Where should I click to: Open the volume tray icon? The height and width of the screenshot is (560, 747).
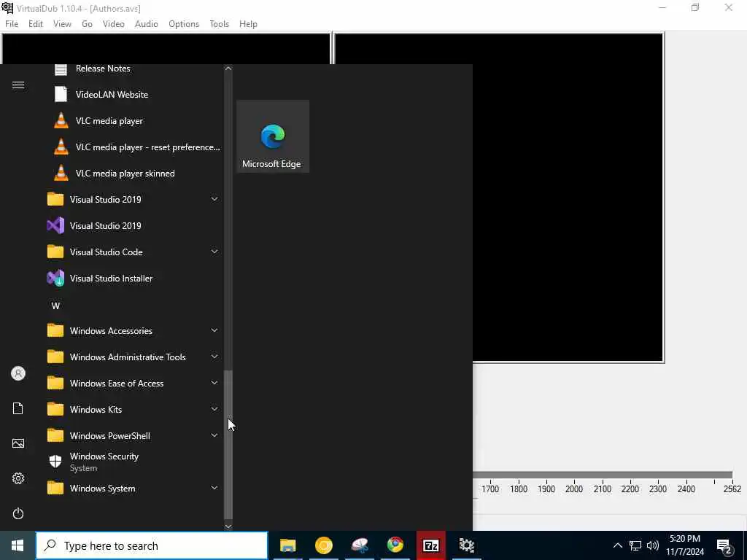[652, 545]
